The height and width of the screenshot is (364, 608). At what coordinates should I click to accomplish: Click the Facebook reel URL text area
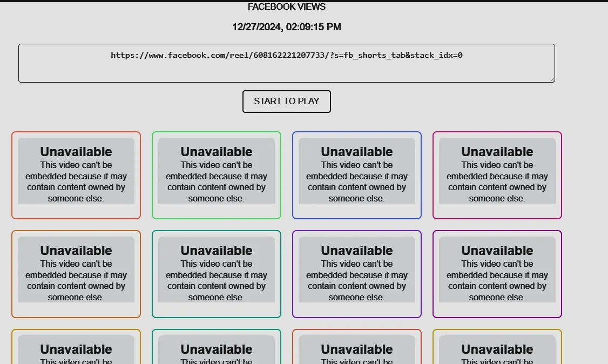click(287, 63)
